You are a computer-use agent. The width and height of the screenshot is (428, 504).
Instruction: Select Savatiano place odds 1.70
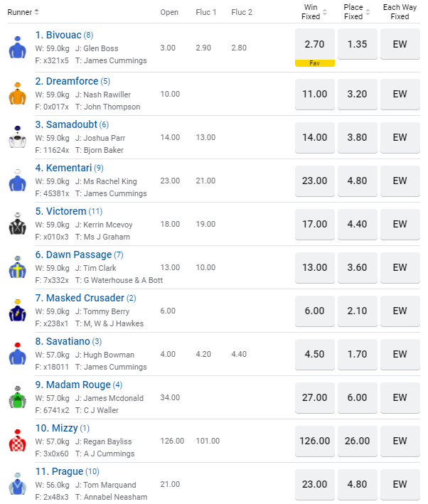click(x=357, y=354)
